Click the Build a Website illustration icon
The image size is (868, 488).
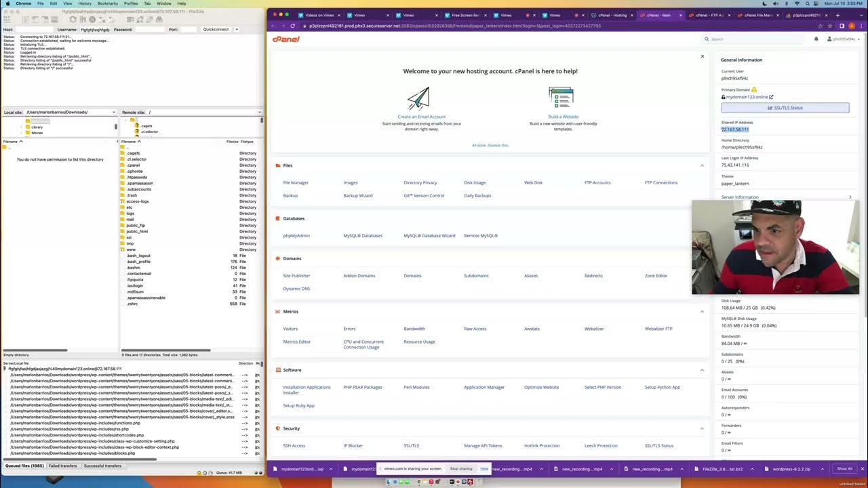(x=561, y=98)
